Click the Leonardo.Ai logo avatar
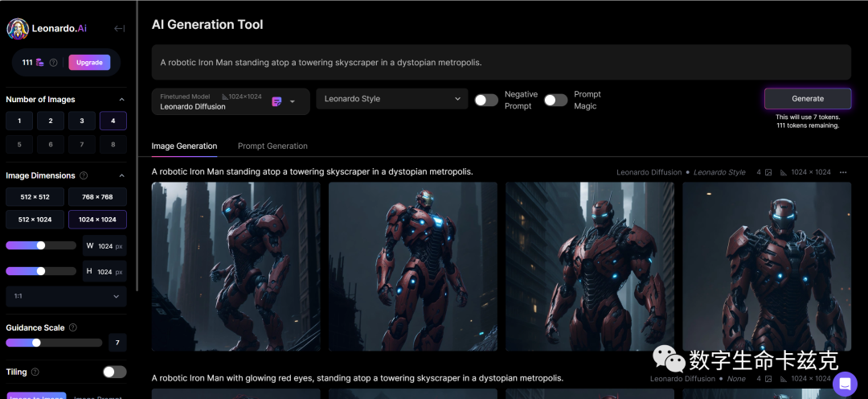The height and width of the screenshot is (399, 868). coord(18,29)
